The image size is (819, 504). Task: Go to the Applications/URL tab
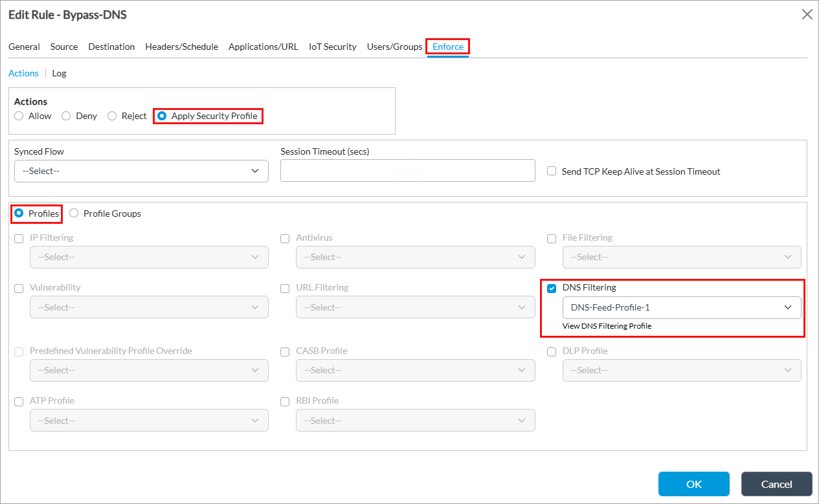tap(263, 47)
